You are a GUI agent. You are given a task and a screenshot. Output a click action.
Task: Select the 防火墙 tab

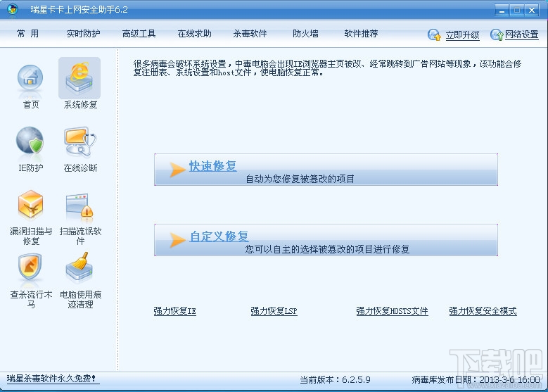click(305, 34)
